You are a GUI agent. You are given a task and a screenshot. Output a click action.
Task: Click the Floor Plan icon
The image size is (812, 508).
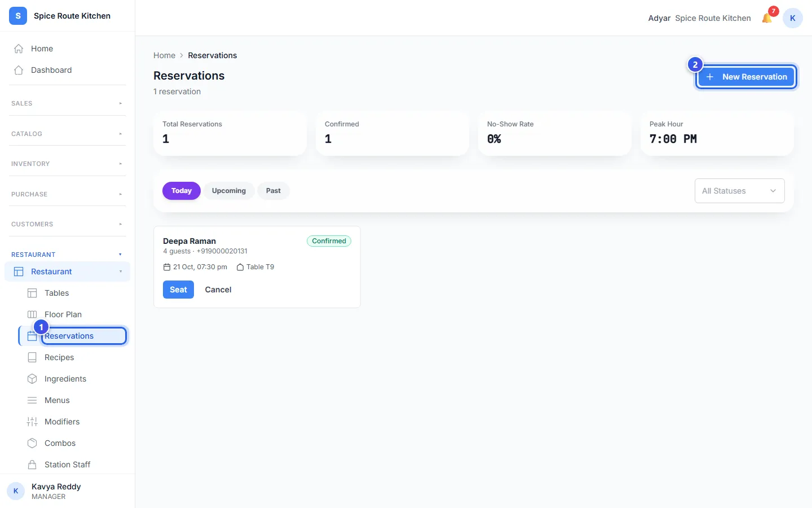(x=32, y=314)
